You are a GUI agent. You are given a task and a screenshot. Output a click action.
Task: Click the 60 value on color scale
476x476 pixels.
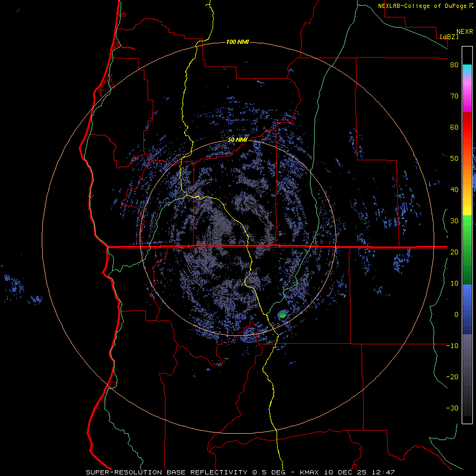point(454,127)
